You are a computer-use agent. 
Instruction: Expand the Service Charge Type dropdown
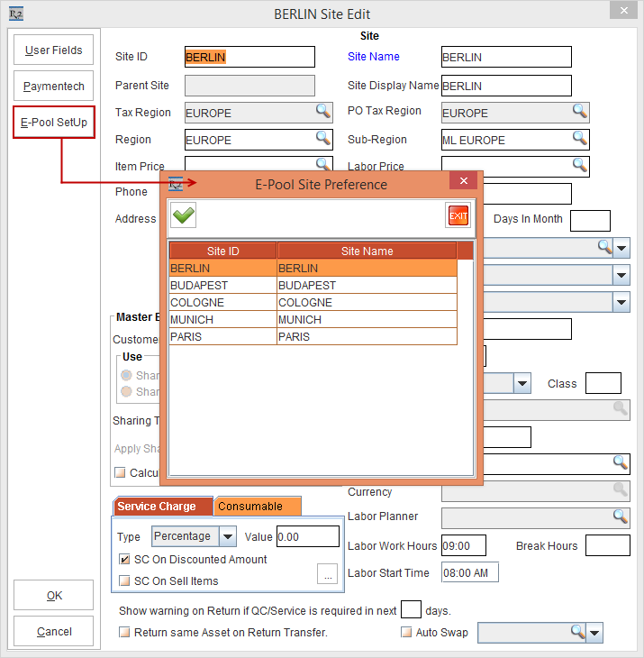(228, 536)
